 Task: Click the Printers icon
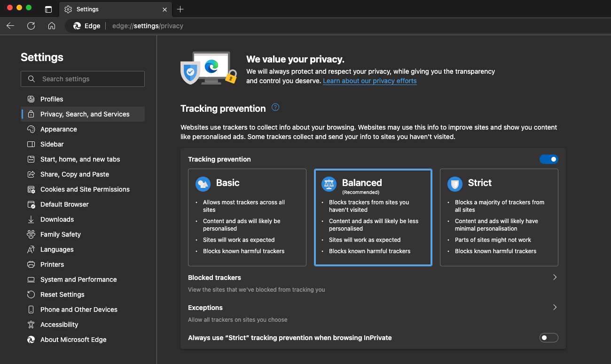[31, 264]
